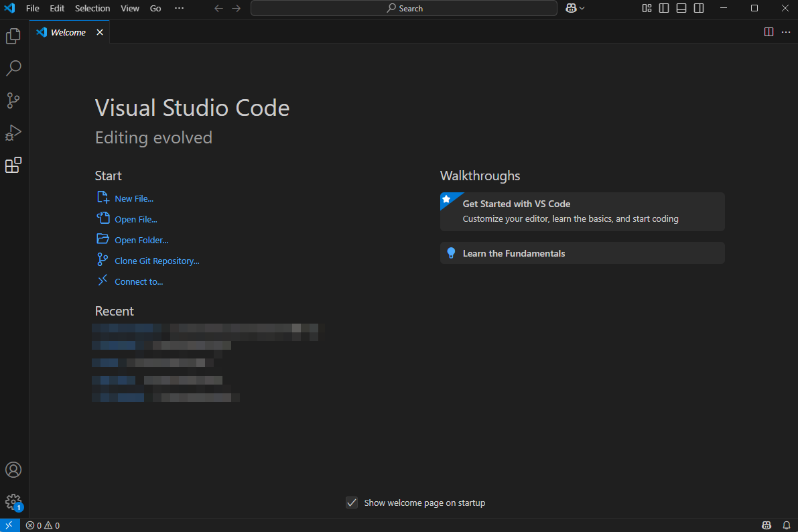Open the Selection menu
Image resolution: width=798 pixels, height=532 pixels.
tap(92, 8)
